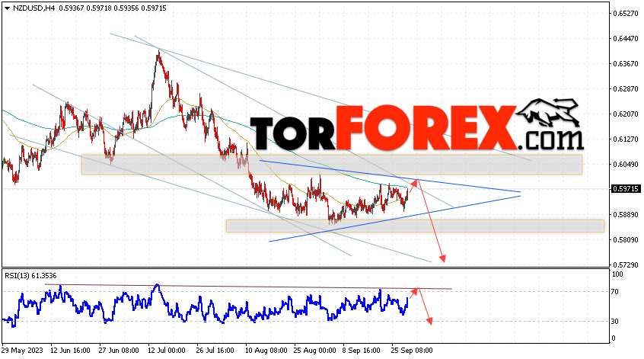Select price level 0.58090 on axis
The width and height of the screenshot is (644, 359).
pos(626,240)
